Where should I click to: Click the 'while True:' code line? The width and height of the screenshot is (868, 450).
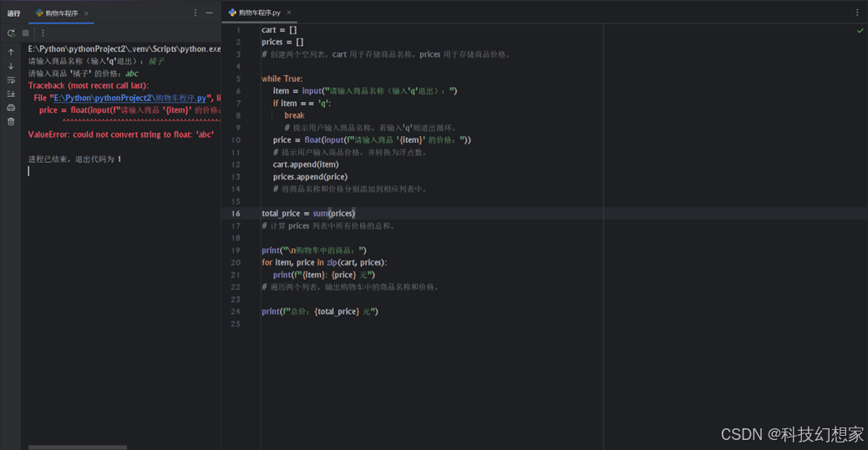[x=282, y=78]
